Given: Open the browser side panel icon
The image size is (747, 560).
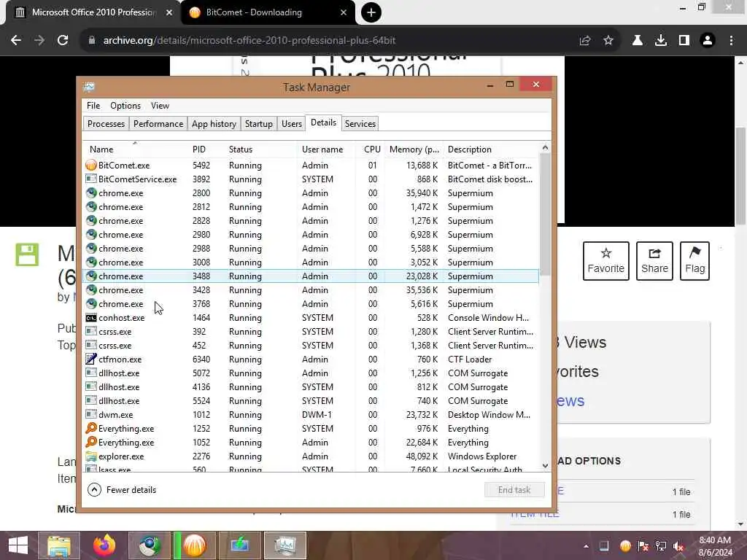Looking at the screenshot, I should [684, 41].
